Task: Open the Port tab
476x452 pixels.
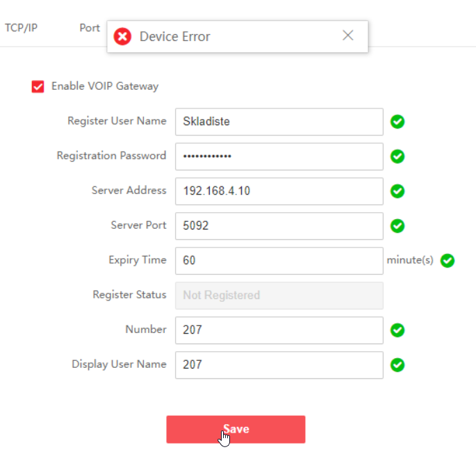Action: 90,29
